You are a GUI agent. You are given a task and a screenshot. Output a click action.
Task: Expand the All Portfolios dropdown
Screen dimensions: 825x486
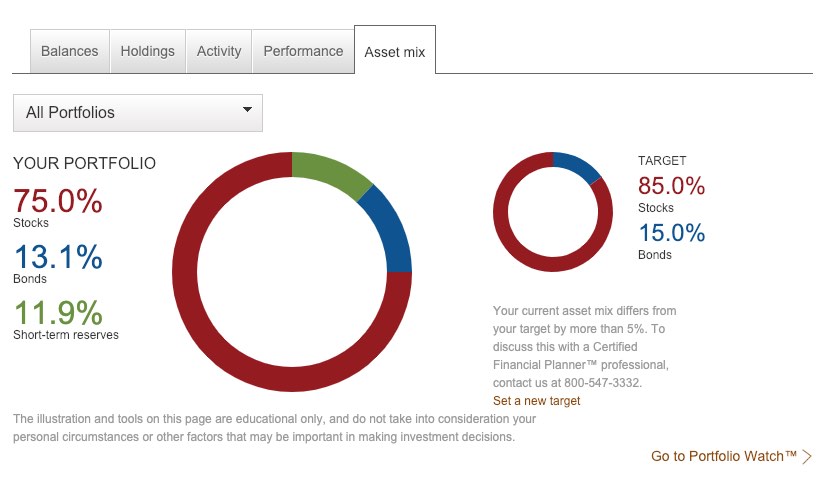(x=137, y=113)
